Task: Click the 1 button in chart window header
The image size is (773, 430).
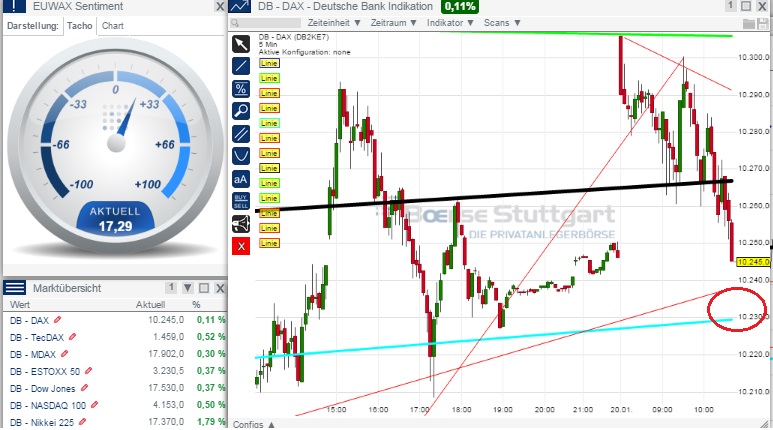Action: click(x=730, y=6)
